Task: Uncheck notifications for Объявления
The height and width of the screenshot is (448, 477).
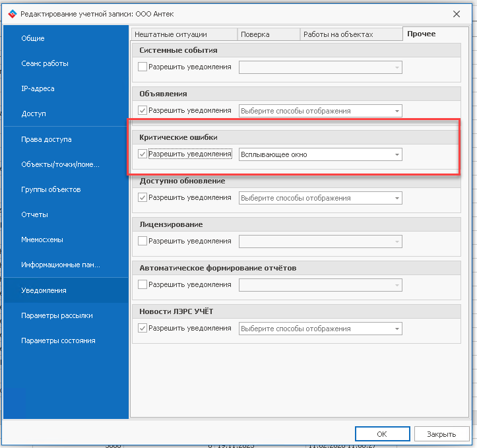Action: pos(143,111)
